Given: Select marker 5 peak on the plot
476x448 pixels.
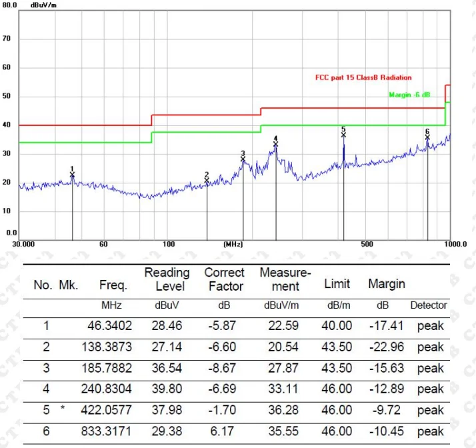Looking at the screenshot, I should tap(343, 135).
